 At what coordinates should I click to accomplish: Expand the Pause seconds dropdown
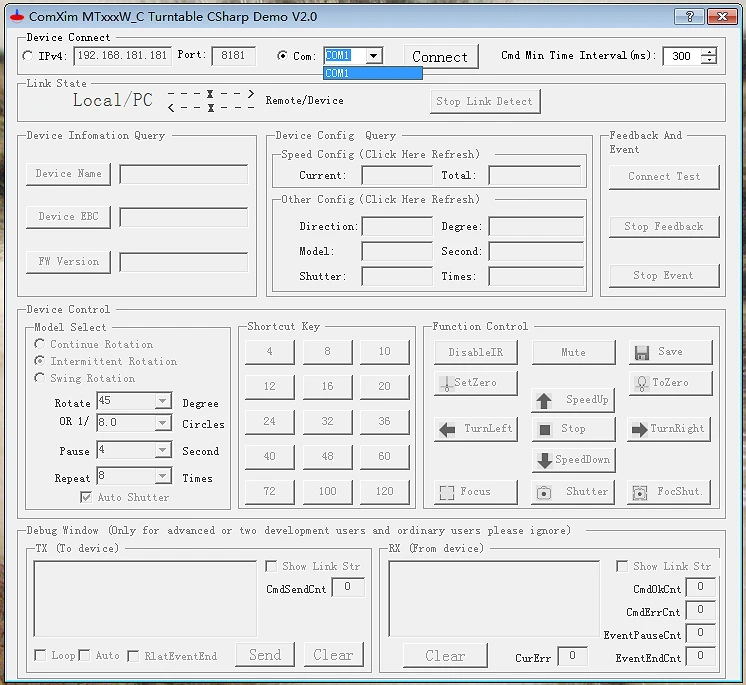[163, 450]
